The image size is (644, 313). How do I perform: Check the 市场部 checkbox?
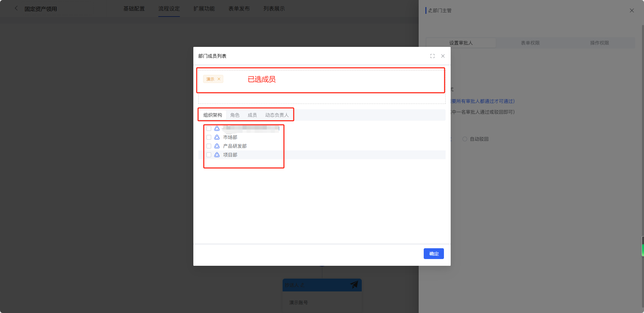click(209, 137)
